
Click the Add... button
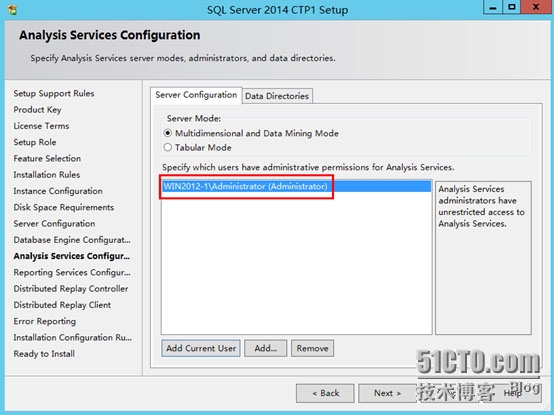(266, 348)
